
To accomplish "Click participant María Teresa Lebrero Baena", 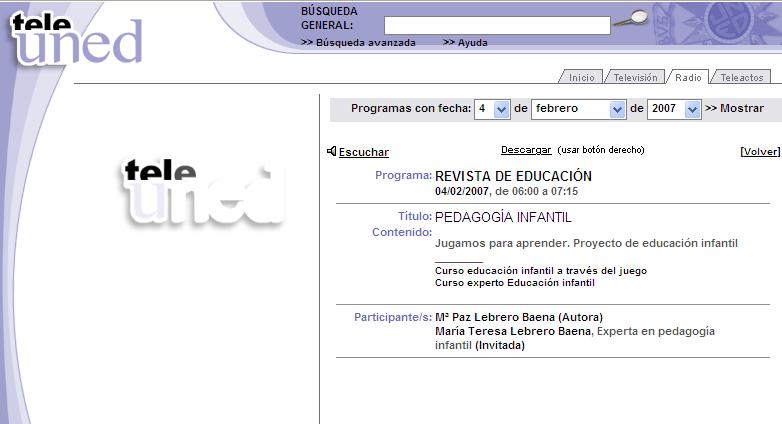I will (513, 331).
